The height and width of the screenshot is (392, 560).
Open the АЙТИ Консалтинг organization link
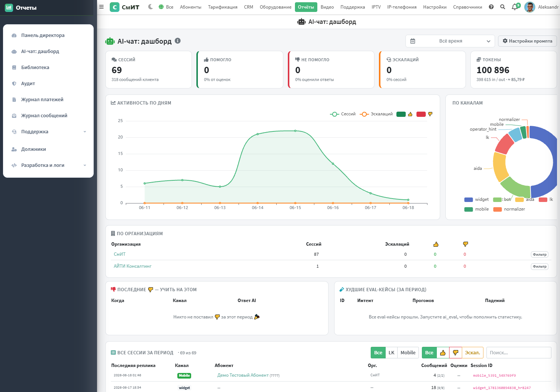(133, 266)
